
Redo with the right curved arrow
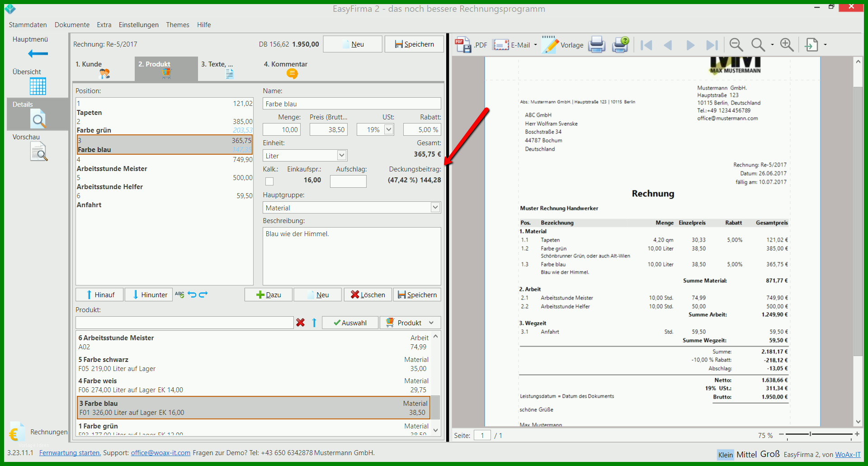(x=203, y=294)
